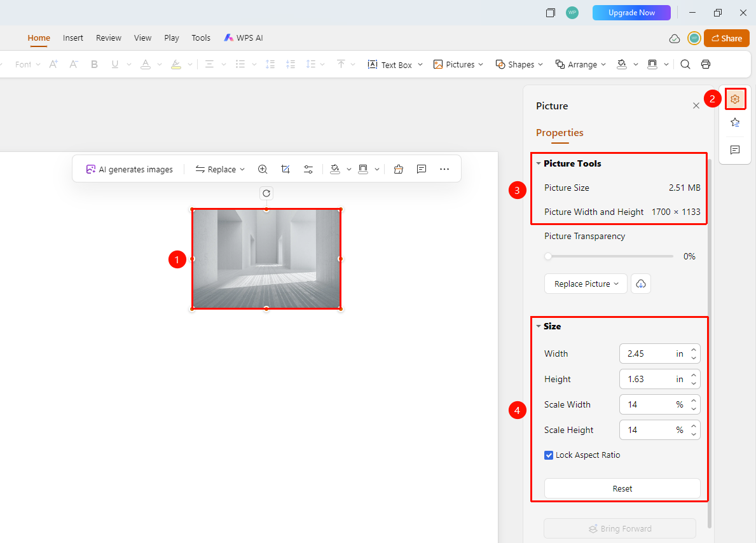Click the format painter brush in floating toolbar

398,169
